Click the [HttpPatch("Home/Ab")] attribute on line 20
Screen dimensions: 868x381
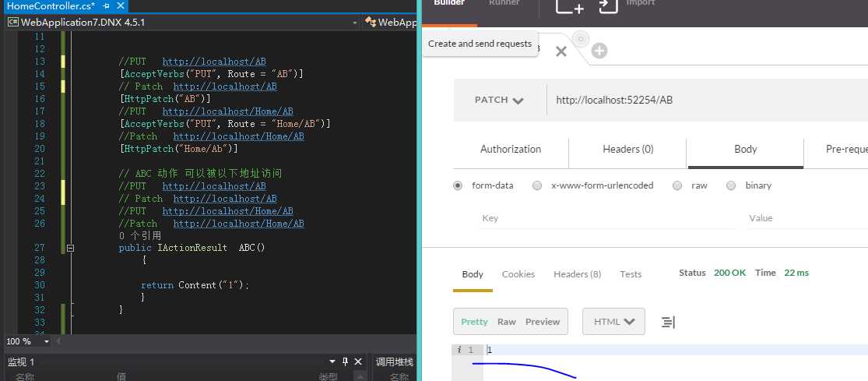178,148
